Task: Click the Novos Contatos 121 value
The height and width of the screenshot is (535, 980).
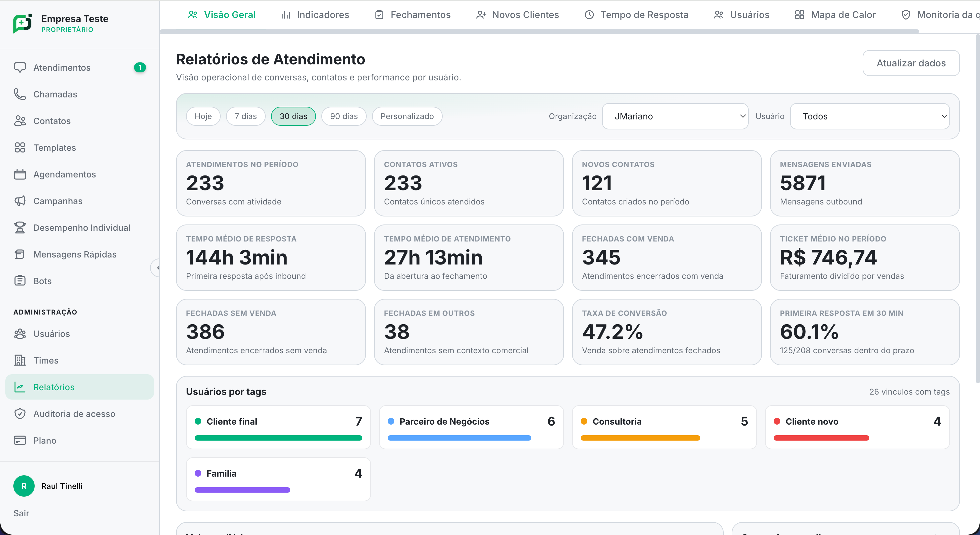Action: pos(597,183)
